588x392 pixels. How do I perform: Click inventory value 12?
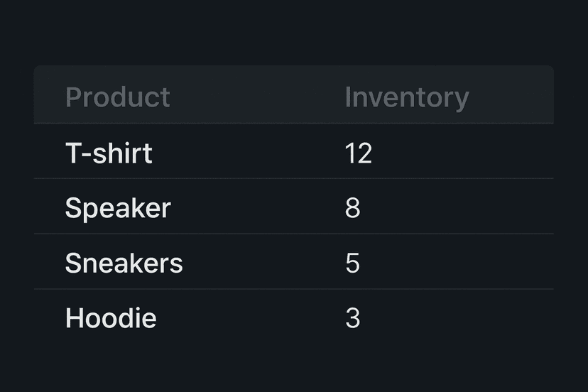click(x=358, y=153)
